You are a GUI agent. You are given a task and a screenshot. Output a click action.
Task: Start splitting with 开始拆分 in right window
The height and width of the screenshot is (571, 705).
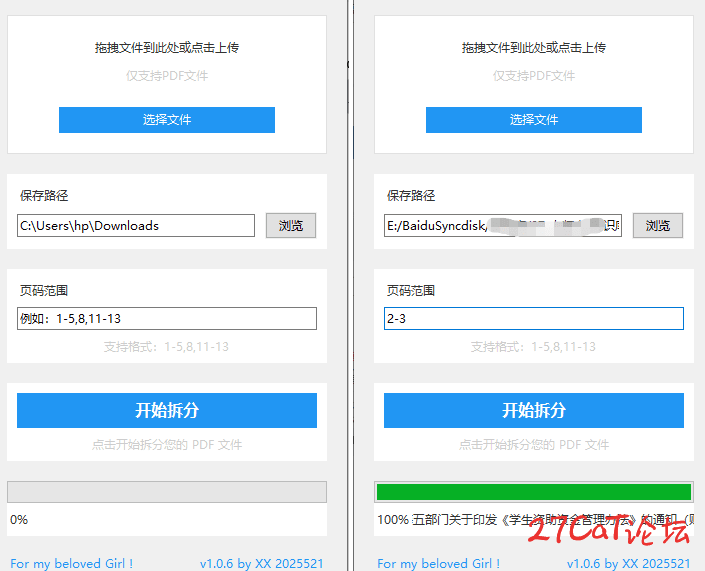(x=534, y=410)
